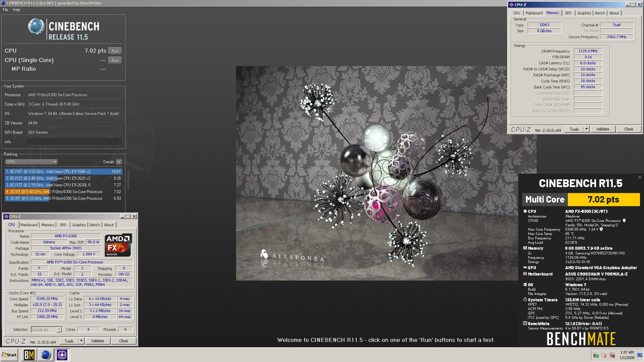Switch to Bench tab in lower CPU-Z window
This screenshot has width=644, height=362.
[x=95, y=225]
